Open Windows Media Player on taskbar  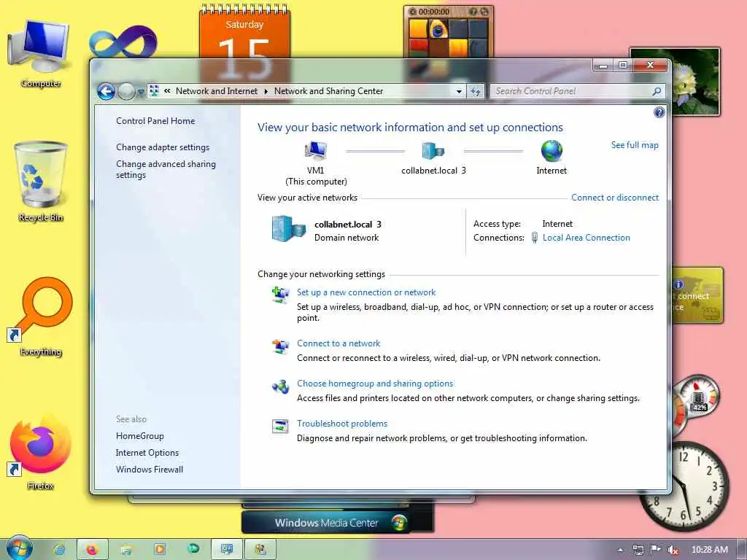click(160, 550)
